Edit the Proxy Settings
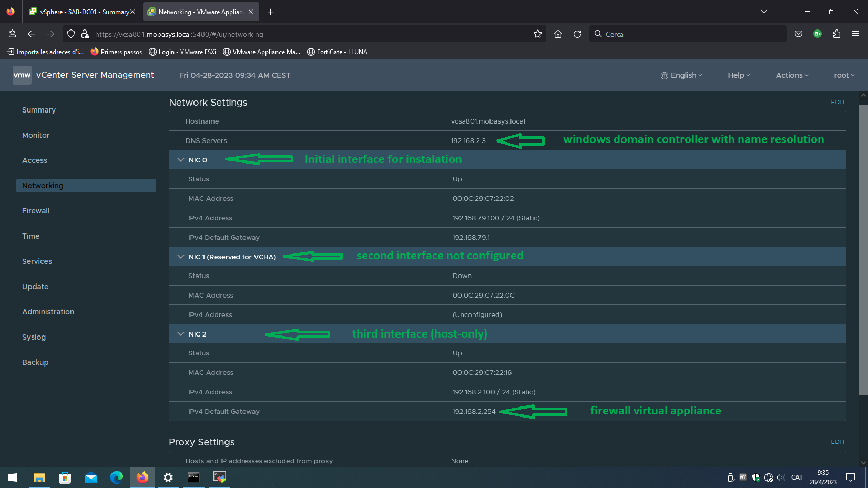This screenshot has height=488, width=868. click(x=838, y=442)
